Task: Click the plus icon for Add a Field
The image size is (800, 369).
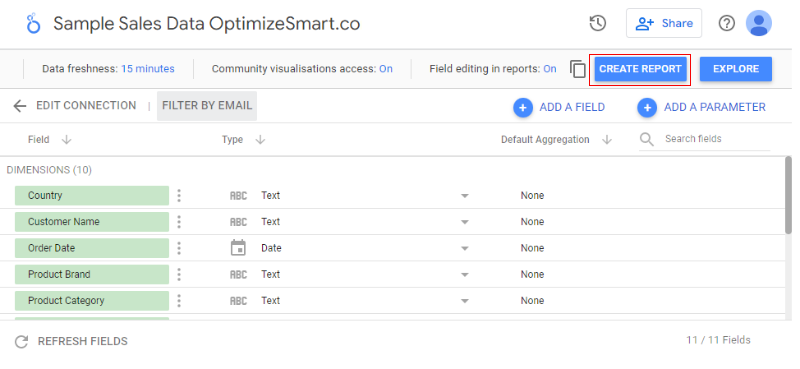Action: pos(523,107)
